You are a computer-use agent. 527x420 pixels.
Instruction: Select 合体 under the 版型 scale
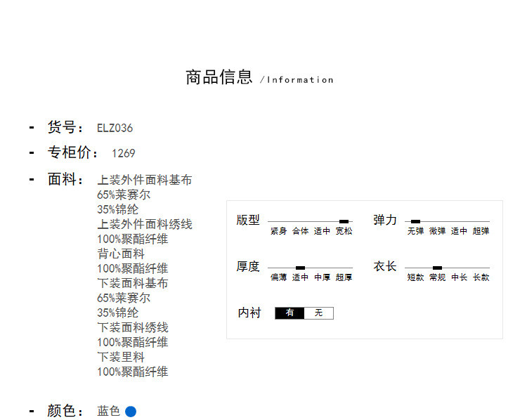300,231
